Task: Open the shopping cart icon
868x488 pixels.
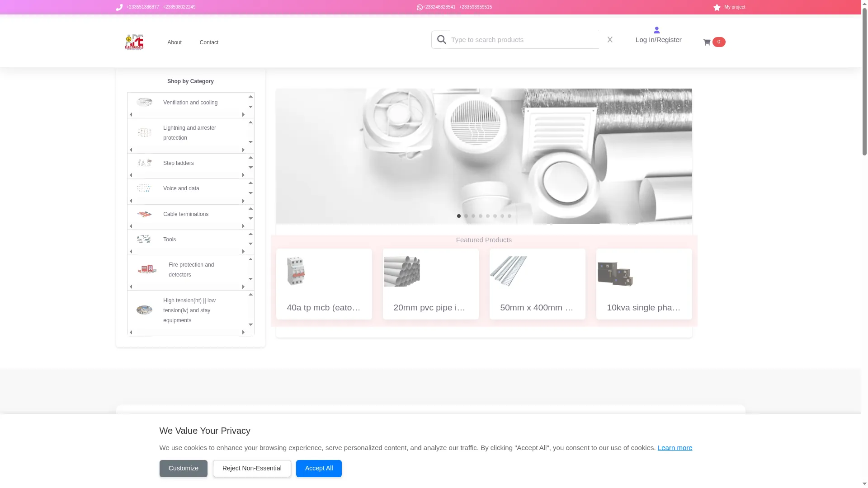Action: (x=707, y=42)
